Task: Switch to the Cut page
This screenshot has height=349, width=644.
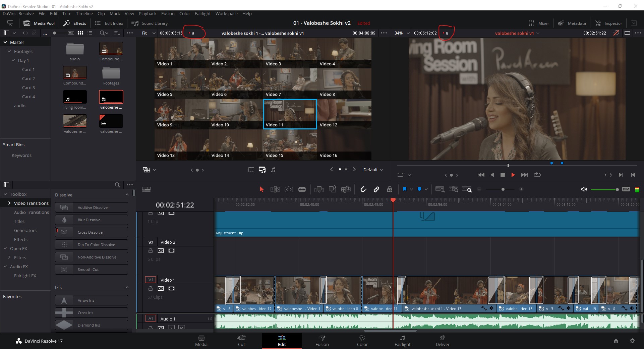Action: [x=241, y=341]
